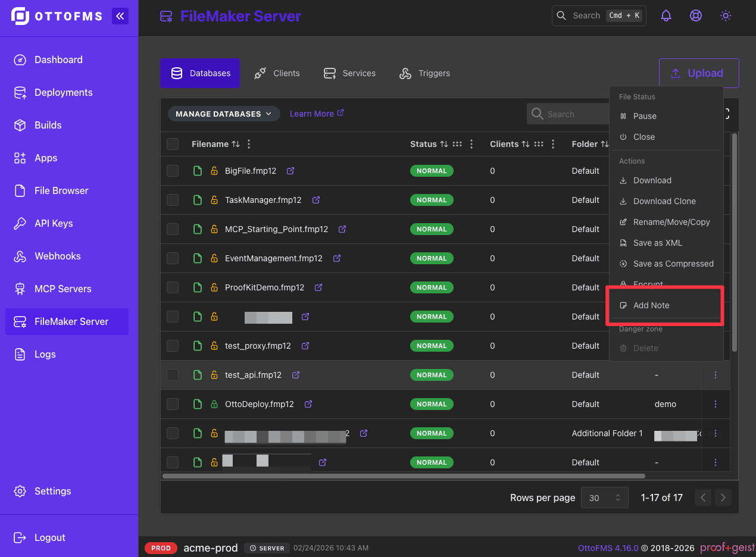Image resolution: width=756 pixels, height=557 pixels.
Task: Follow the Learn More link
Action: pyautogui.click(x=317, y=114)
